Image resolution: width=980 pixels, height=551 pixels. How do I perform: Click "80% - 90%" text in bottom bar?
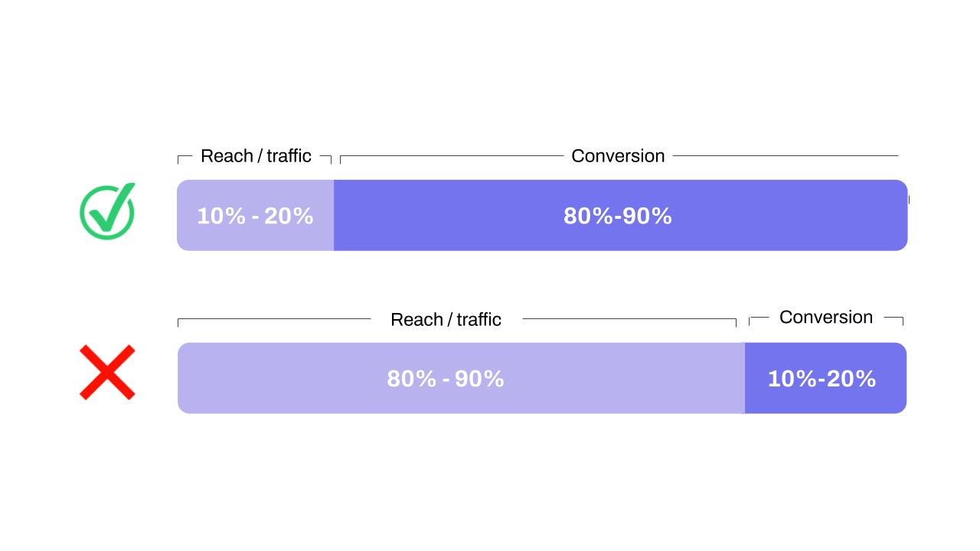[446, 379]
